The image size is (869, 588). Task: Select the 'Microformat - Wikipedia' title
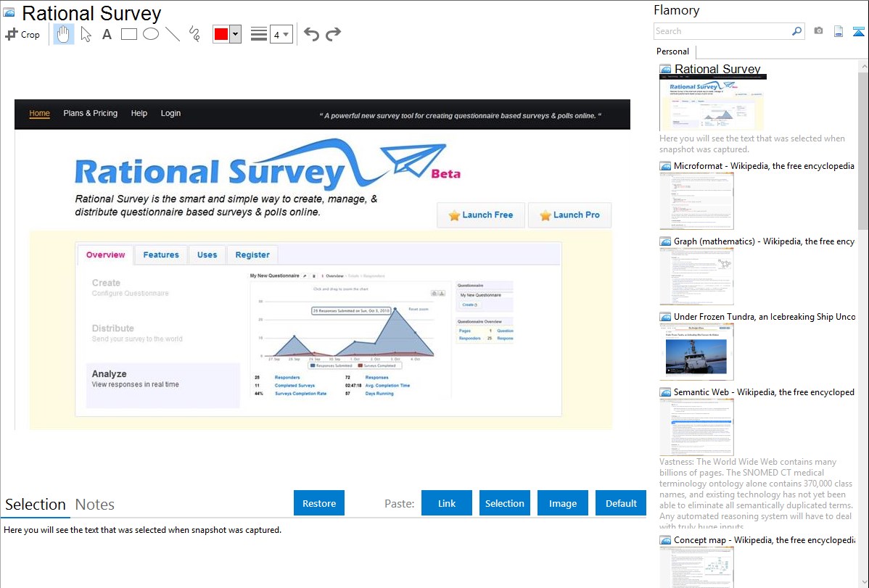click(x=764, y=166)
